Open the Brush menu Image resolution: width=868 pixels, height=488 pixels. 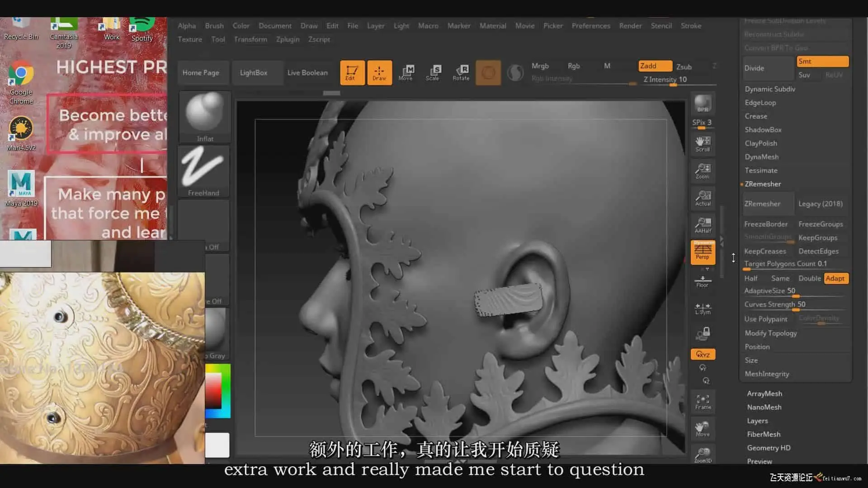point(214,26)
